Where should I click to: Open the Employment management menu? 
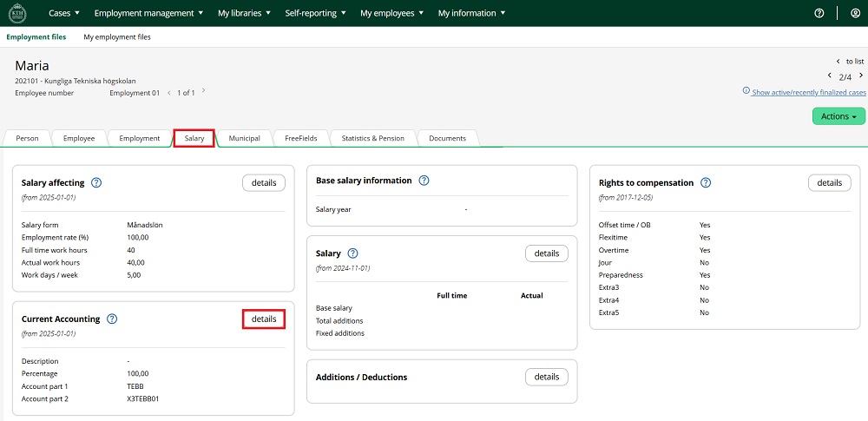[x=148, y=13]
